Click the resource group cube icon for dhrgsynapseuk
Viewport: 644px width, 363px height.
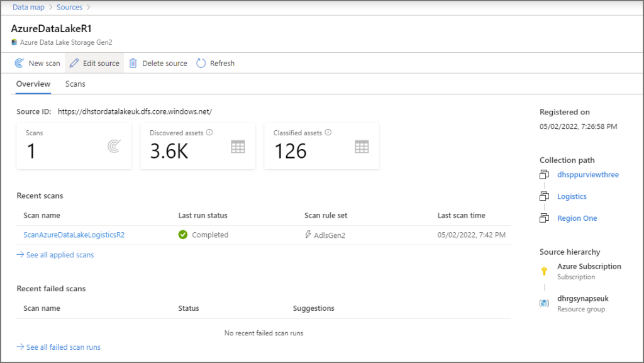coord(544,303)
